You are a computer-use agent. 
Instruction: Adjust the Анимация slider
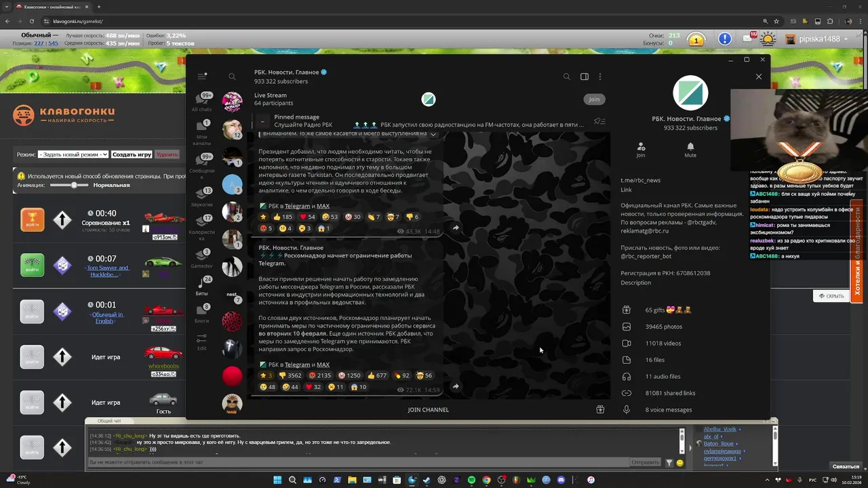point(73,185)
